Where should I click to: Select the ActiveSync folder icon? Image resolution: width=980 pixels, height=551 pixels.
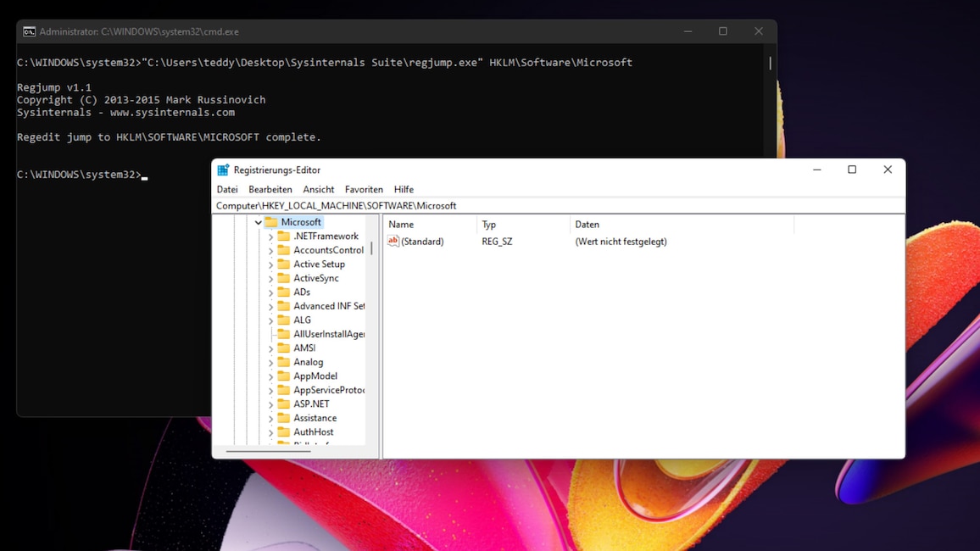pos(285,277)
